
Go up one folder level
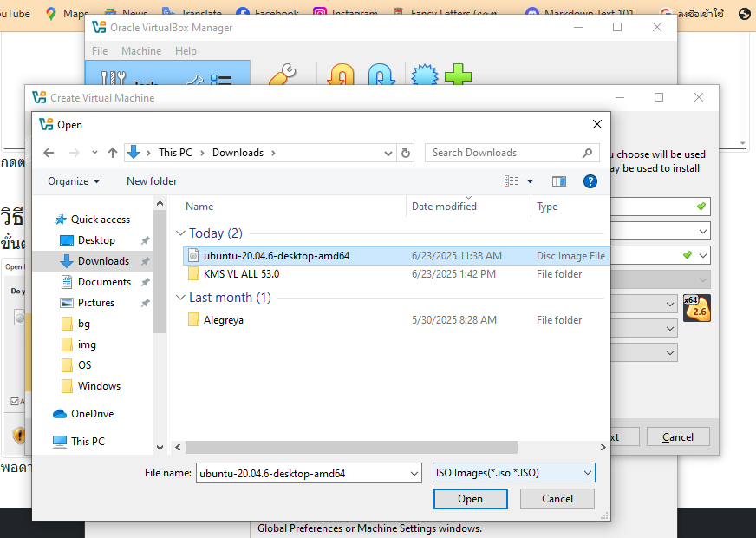pyautogui.click(x=113, y=153)
